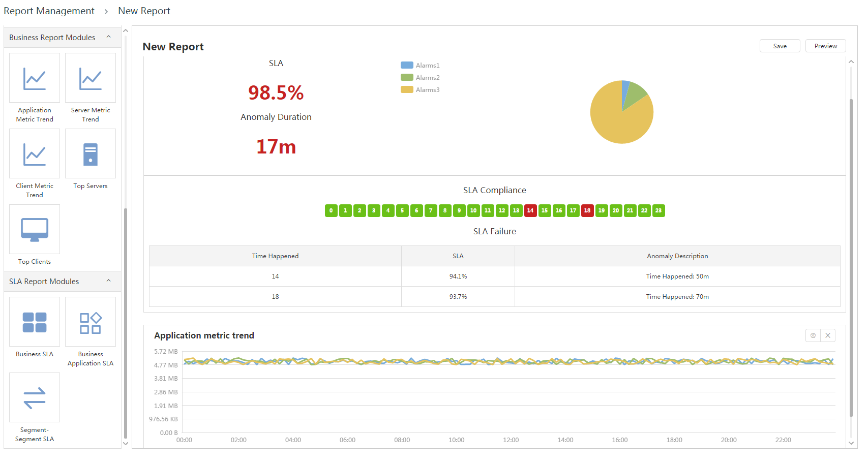Add the Top Clients monitor module
This screenshot has height=464, width=868.
[x=35, y=229]
